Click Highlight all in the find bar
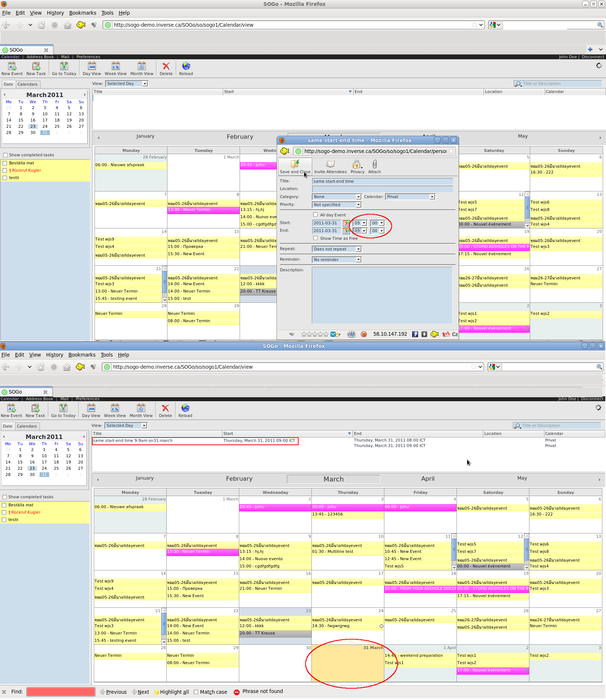606x700 pixels. [x=171, y=692]
